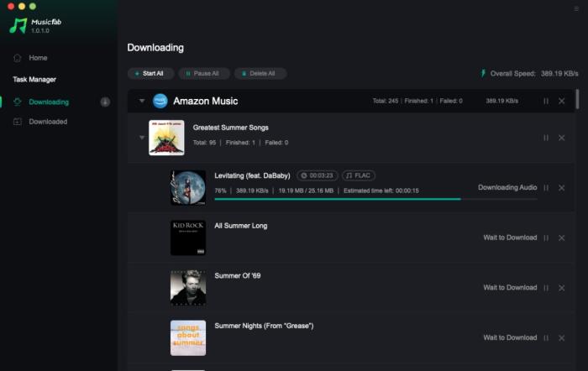The height and width of the screenshot is (371, 588).
Task: Open the hamburger menu at top right
Action: tap(576, 8)
